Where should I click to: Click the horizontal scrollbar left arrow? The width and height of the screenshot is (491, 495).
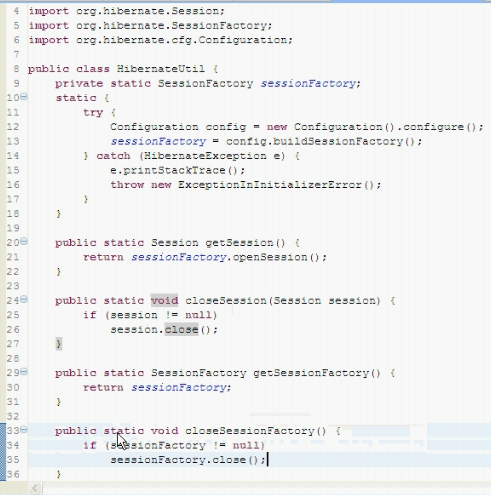point(35,489)
